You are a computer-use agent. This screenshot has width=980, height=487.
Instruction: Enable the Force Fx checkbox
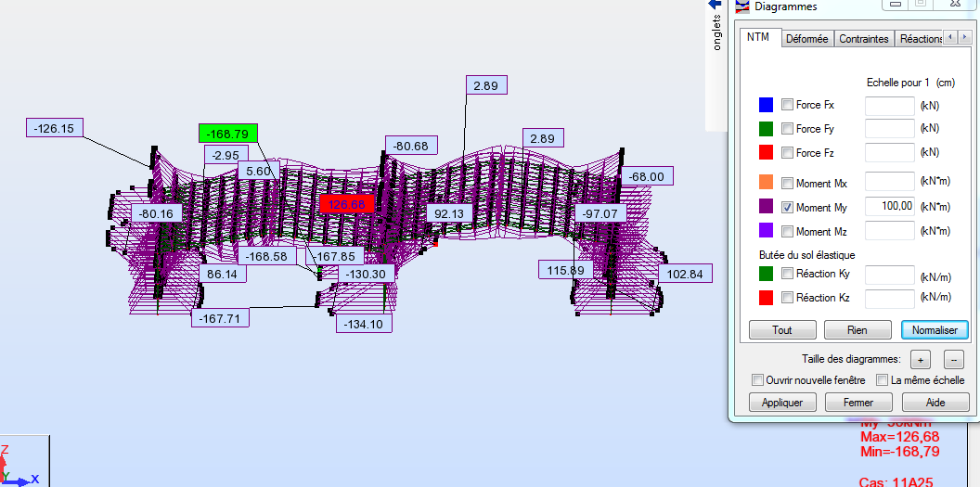point(788,105)
